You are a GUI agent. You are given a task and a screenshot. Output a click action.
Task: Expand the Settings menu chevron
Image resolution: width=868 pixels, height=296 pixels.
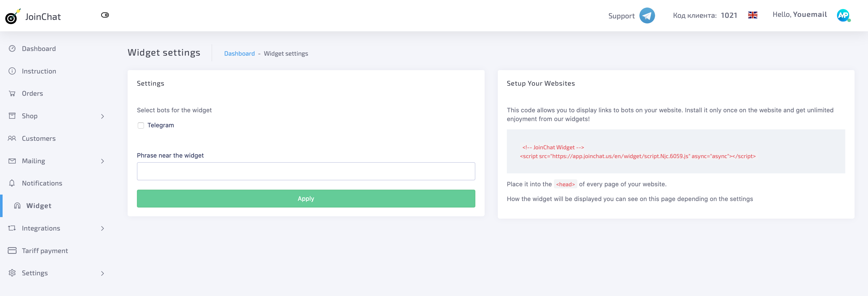pyautogui.click(x=103, y=273)
